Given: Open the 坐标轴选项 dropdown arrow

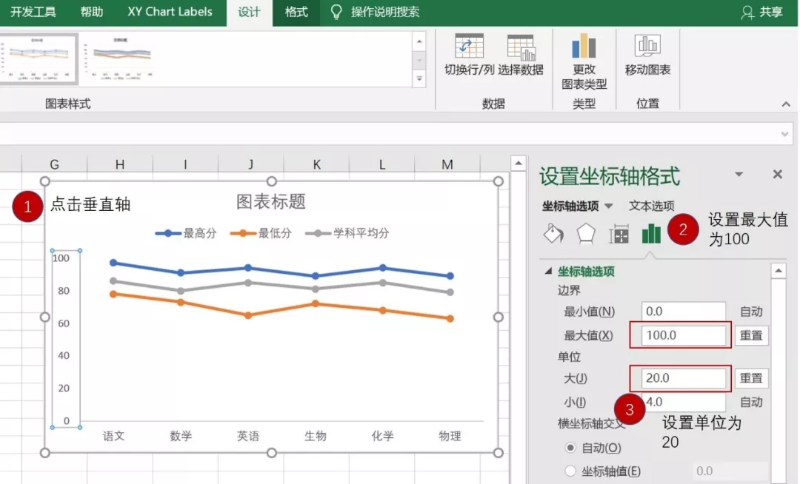Looking at the screenshot, I should (x=609, y=206).
